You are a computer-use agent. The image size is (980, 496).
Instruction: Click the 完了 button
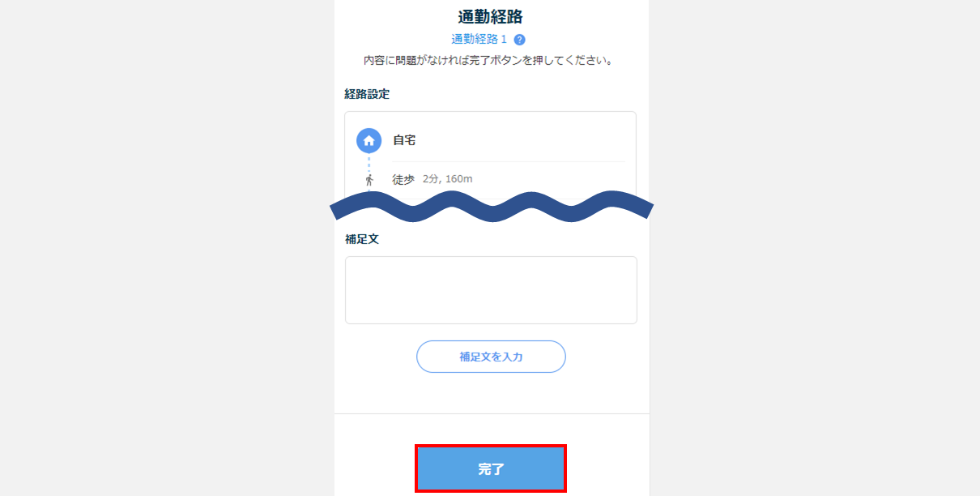[x=491, y=468]
